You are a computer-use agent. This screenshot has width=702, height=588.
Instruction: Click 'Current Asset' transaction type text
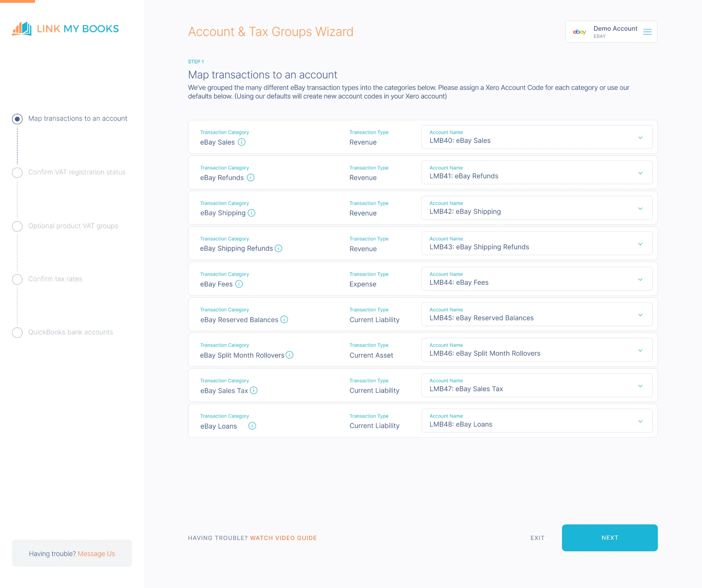(371, 355)
